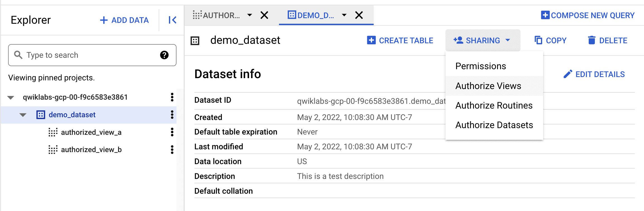
Task: Select Authorize Views from the sharing menu
Action: point(488,86)
